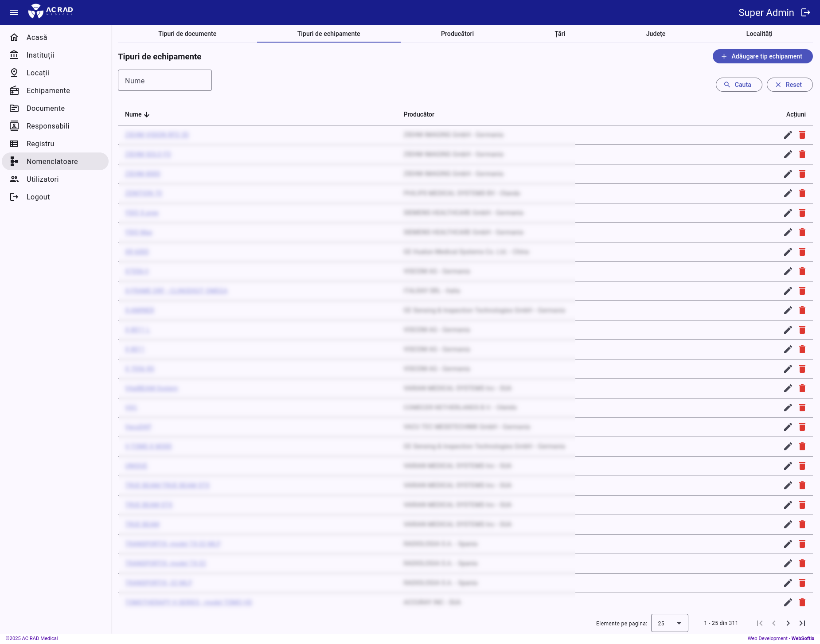Follow the WebSoftix footer link
The width and height of the screenshot is (820, 644).
803,638
